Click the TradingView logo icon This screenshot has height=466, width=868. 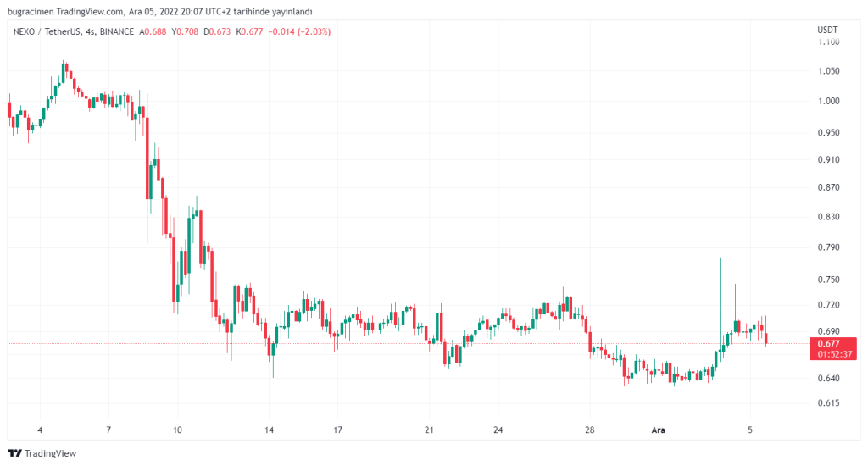(14, 453)
